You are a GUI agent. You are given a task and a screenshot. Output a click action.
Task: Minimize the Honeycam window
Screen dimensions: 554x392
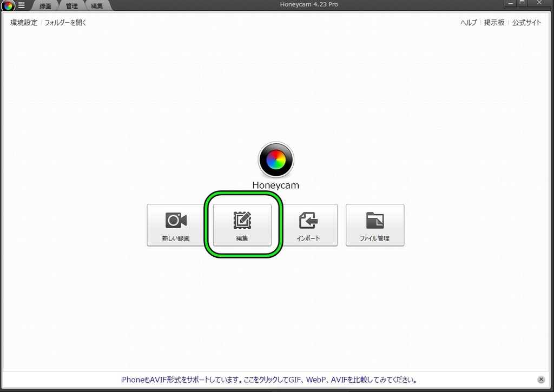tap(510, 3)
